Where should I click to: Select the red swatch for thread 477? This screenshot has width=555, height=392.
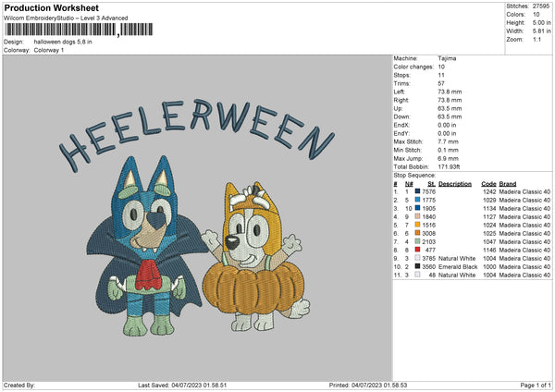[418, 250]
